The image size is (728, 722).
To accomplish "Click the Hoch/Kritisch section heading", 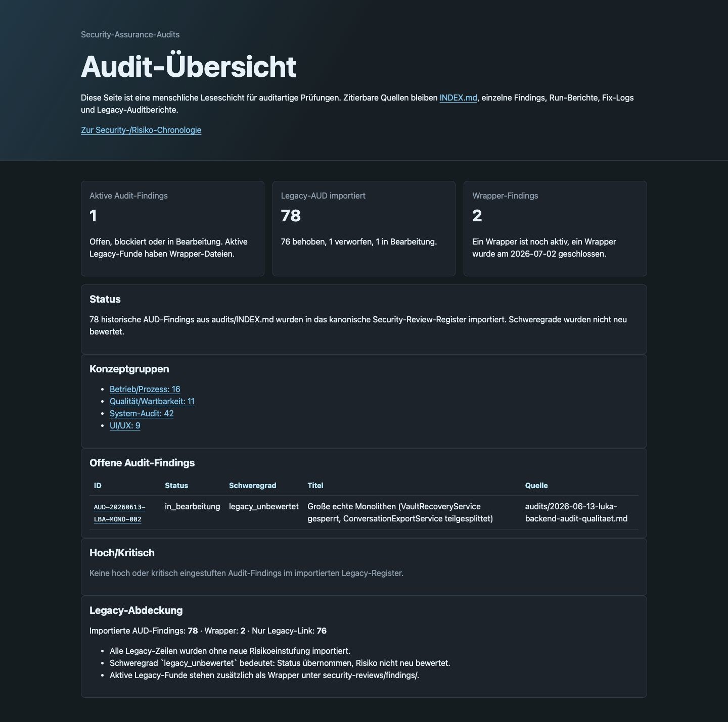I will (x=122, y=553).
